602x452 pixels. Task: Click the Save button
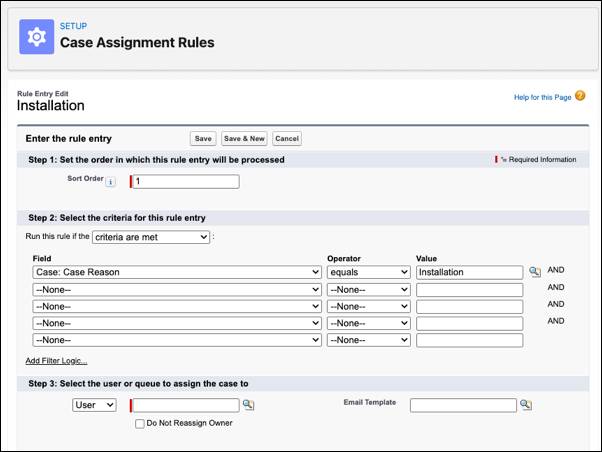[203, 139]
